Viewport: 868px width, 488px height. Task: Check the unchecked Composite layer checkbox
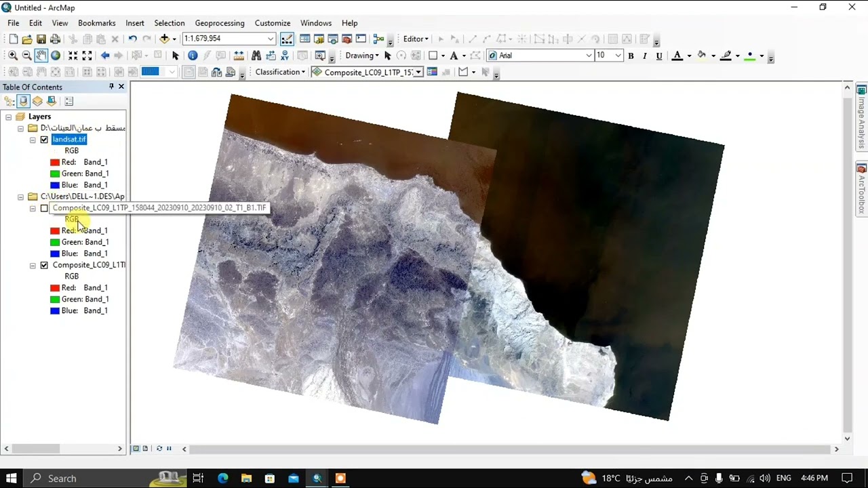click(x=44, y=208)
